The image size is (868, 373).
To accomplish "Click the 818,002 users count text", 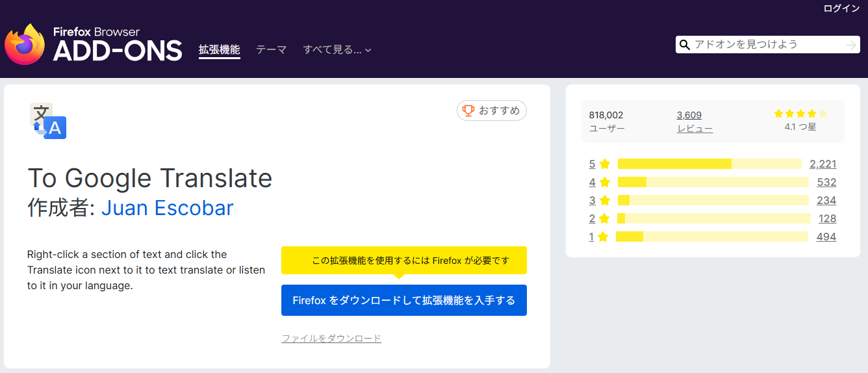I will [606, 115].
